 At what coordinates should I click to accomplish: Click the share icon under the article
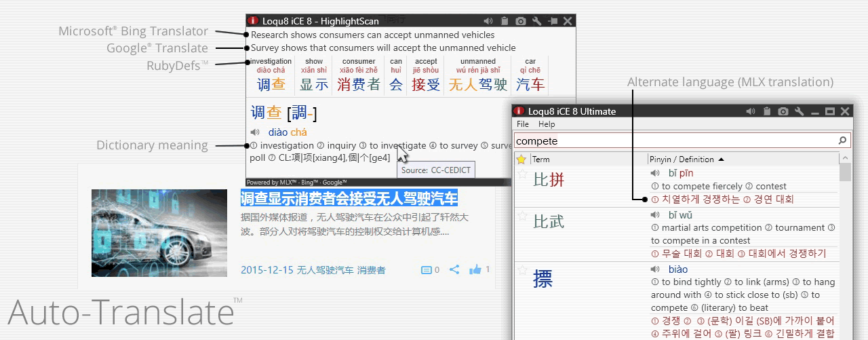point(454,269)
